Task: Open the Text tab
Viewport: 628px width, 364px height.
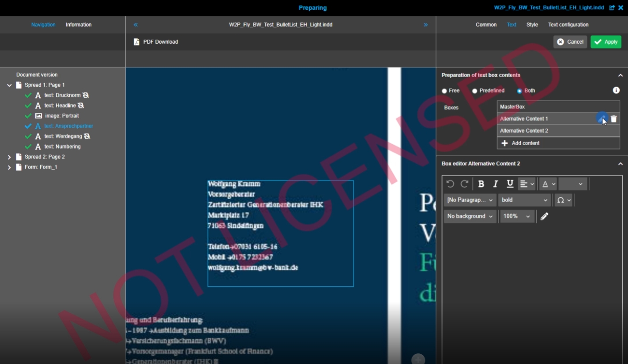Action: pyautogui.click(x=511, y=25)
